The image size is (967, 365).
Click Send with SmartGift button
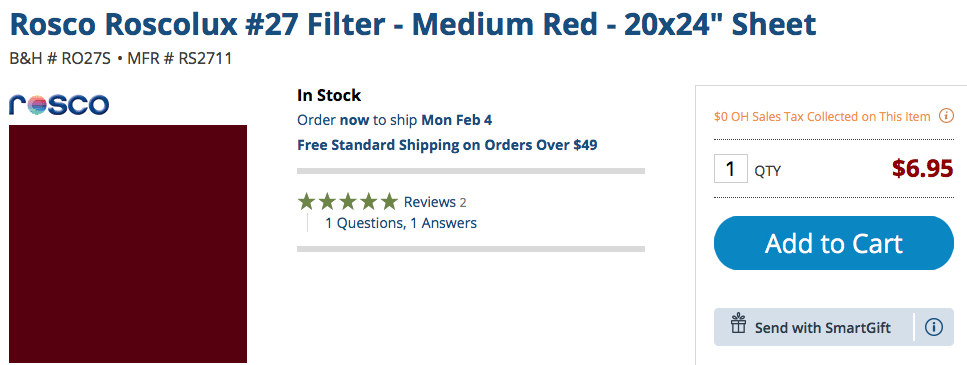tap(813, 327)
